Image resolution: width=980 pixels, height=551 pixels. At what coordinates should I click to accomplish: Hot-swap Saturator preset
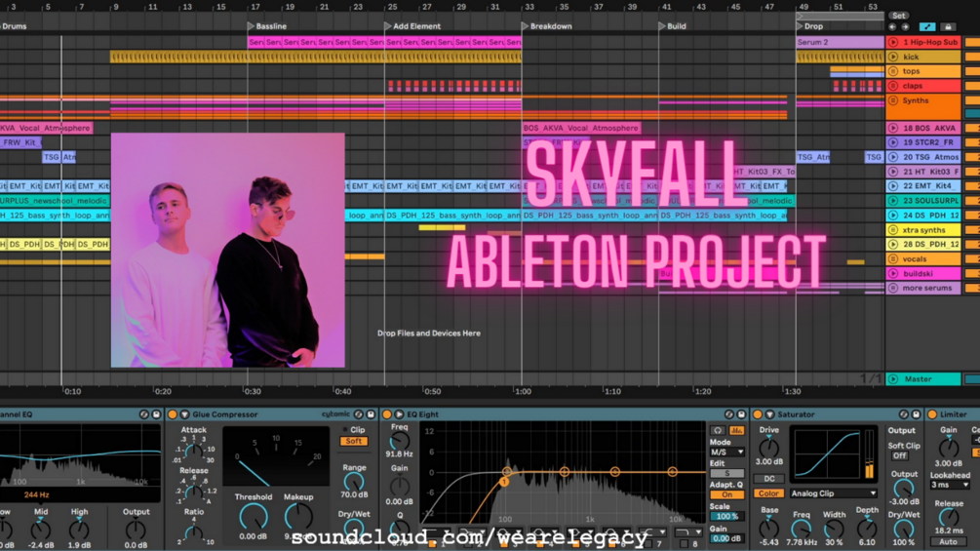click(904, 414)
